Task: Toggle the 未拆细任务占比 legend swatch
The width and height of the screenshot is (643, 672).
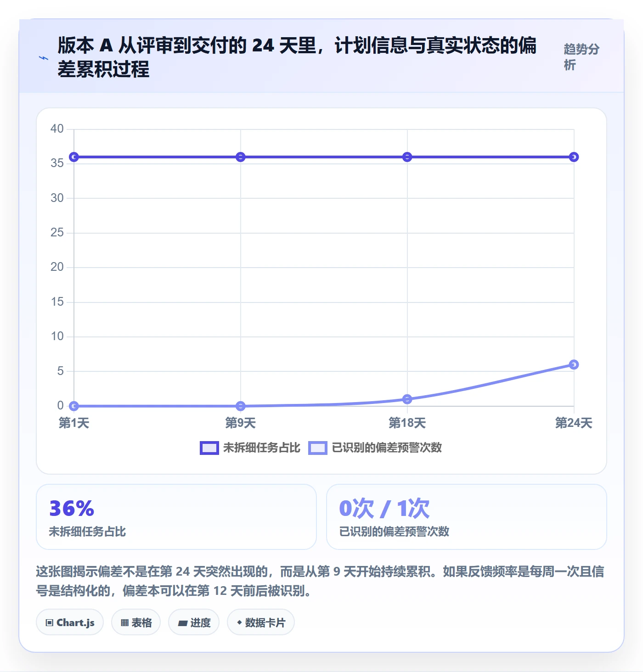Action: pos(209,448)
